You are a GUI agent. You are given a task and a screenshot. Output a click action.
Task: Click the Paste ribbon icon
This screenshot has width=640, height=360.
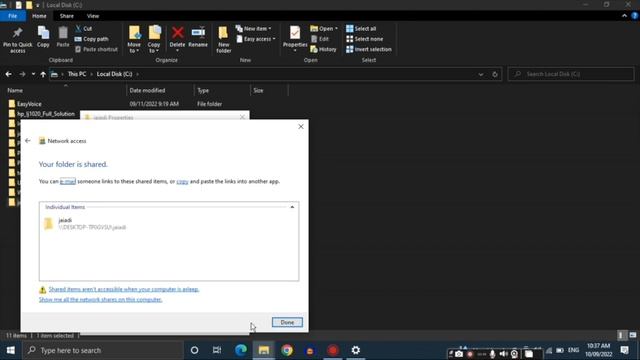(63, 37)
